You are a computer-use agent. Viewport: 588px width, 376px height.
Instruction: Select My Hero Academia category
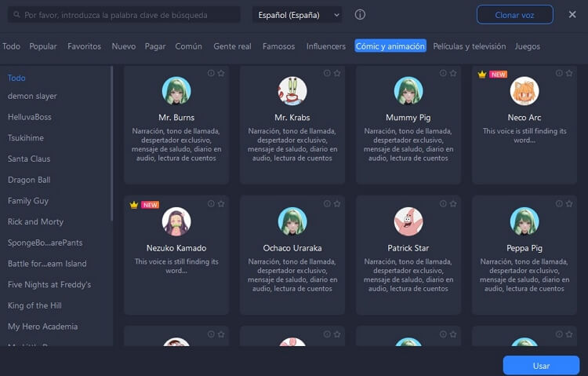pyautogui.click(x=43, y=327)
